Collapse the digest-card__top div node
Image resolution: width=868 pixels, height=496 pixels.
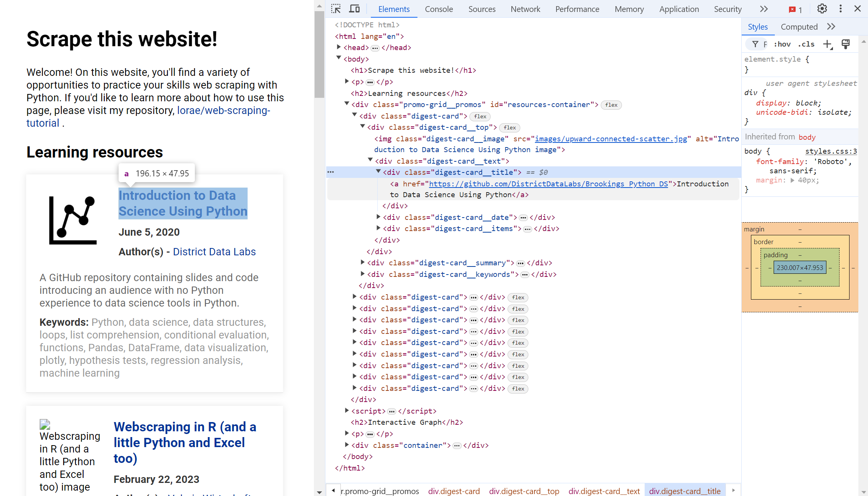tap(362, 126)
